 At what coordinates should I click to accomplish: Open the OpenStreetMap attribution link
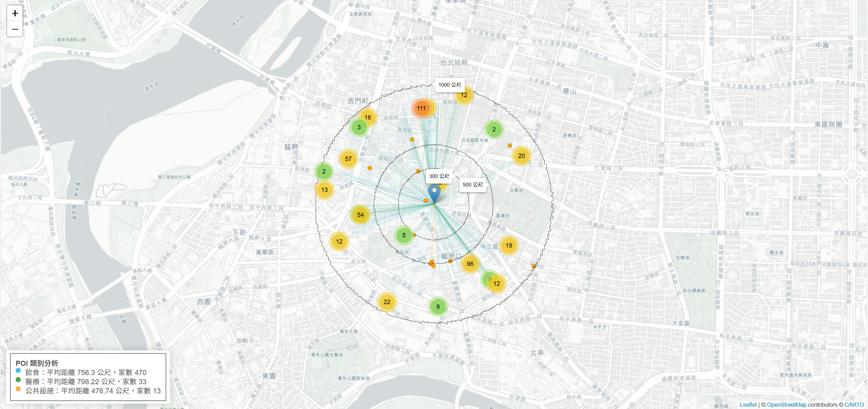tap(786, 405)
